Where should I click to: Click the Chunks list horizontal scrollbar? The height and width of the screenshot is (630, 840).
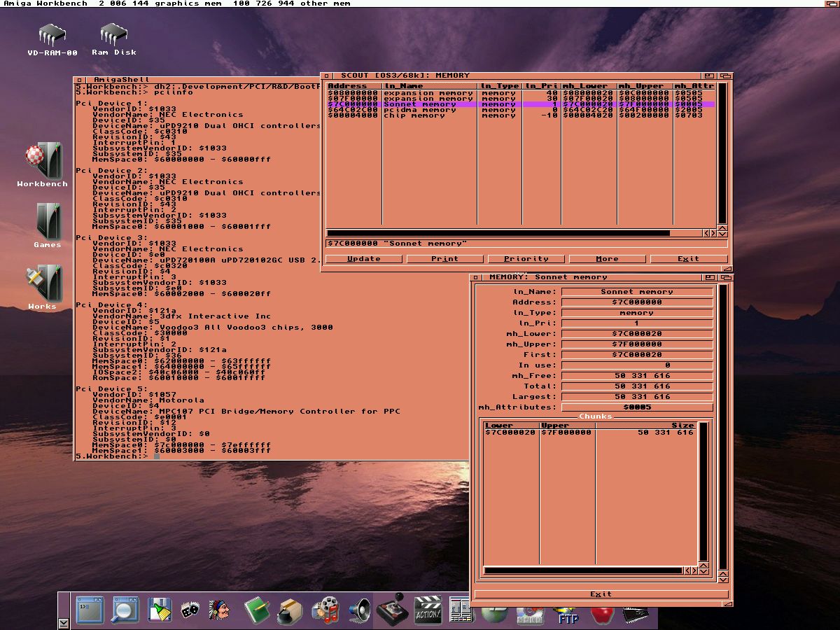583,571
